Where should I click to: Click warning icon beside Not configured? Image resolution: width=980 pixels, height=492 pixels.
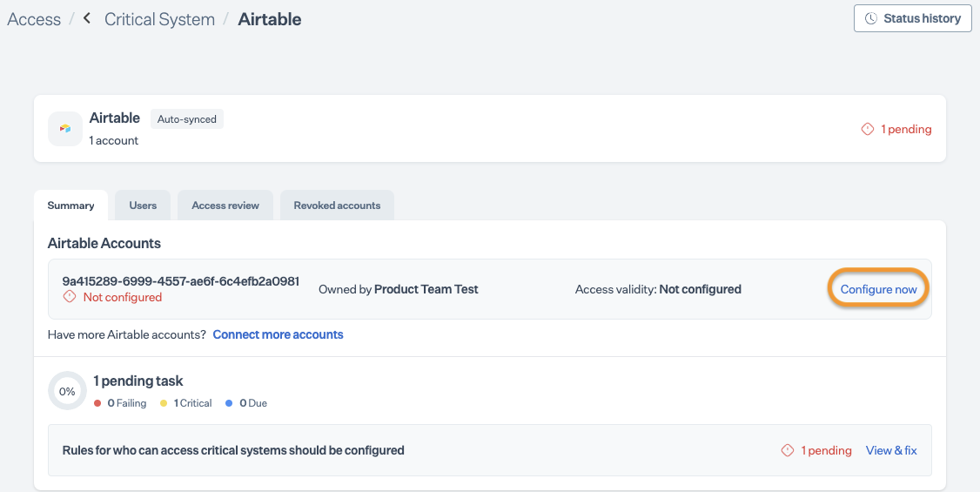click(x=70, y=296)
